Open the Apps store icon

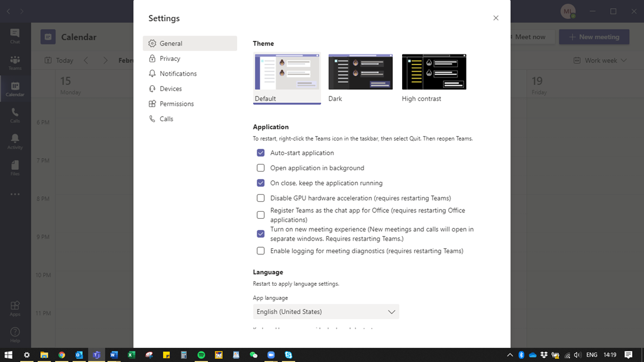click(x=15, y=308)
